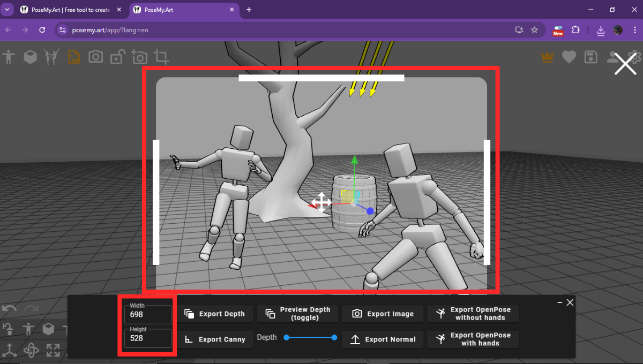Open the premium crown icon
643x364 pixels.
(547, 56)
